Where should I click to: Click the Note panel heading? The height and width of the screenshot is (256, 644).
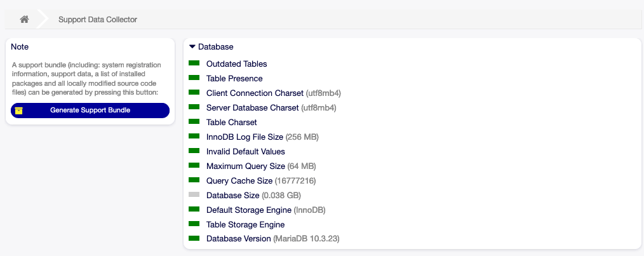[20, 47]
